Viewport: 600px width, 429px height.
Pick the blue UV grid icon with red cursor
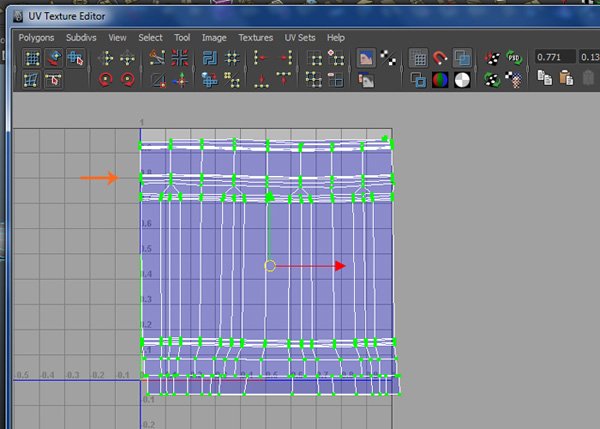75,58
